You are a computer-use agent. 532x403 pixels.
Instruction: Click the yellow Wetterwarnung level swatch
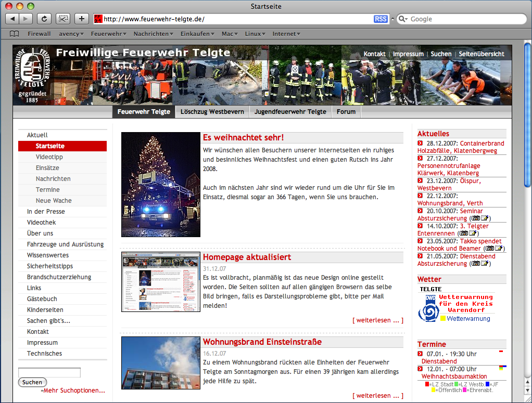point(443,319)
